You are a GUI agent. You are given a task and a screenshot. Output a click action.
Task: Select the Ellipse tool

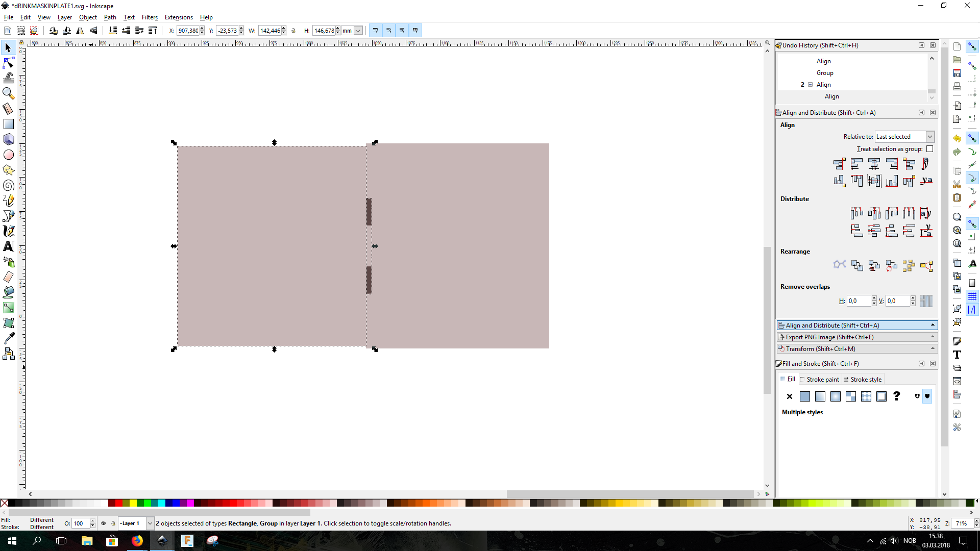(x=9, y=155)
